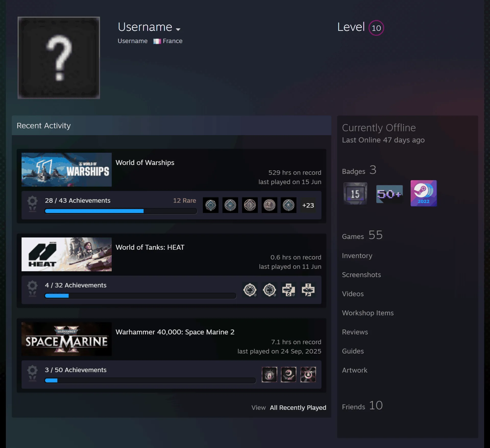Click fourth HEAT achievement icon
Image resolution: width=490 pixels, height=448 pixels.
(308, 290)
